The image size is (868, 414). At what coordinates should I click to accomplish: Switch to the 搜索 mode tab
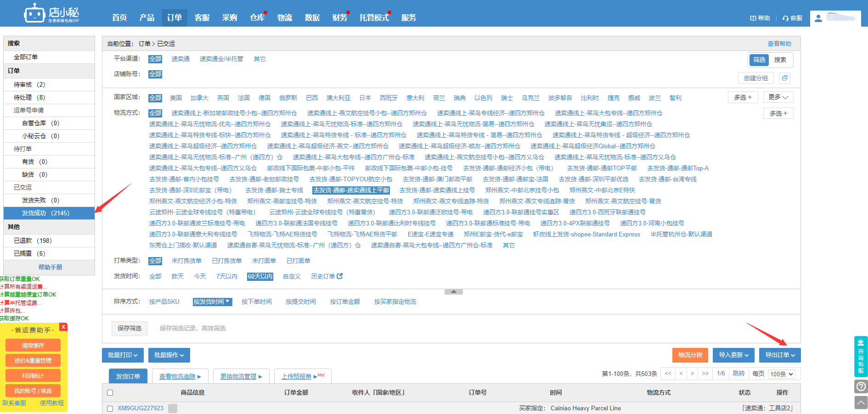coord(780,60)
